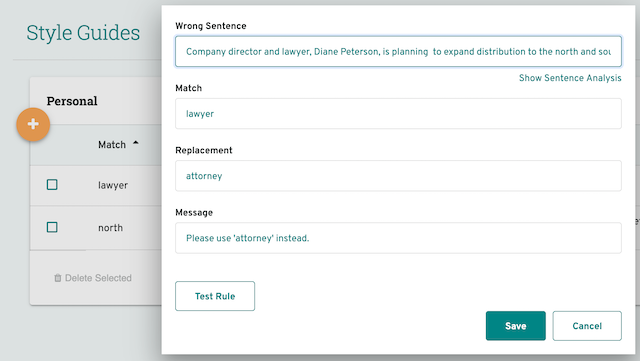
Task: Click Delete Selected in the Personal panel
Action: coord(93,278)
